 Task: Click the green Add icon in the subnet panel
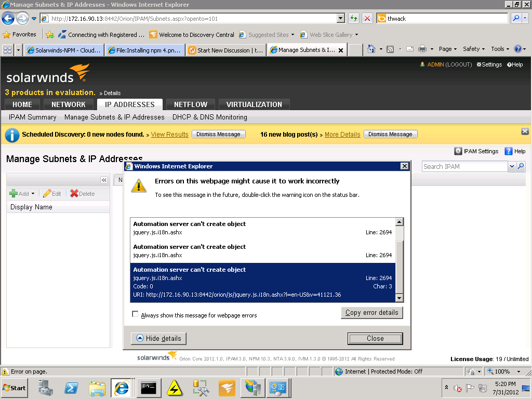12,193
